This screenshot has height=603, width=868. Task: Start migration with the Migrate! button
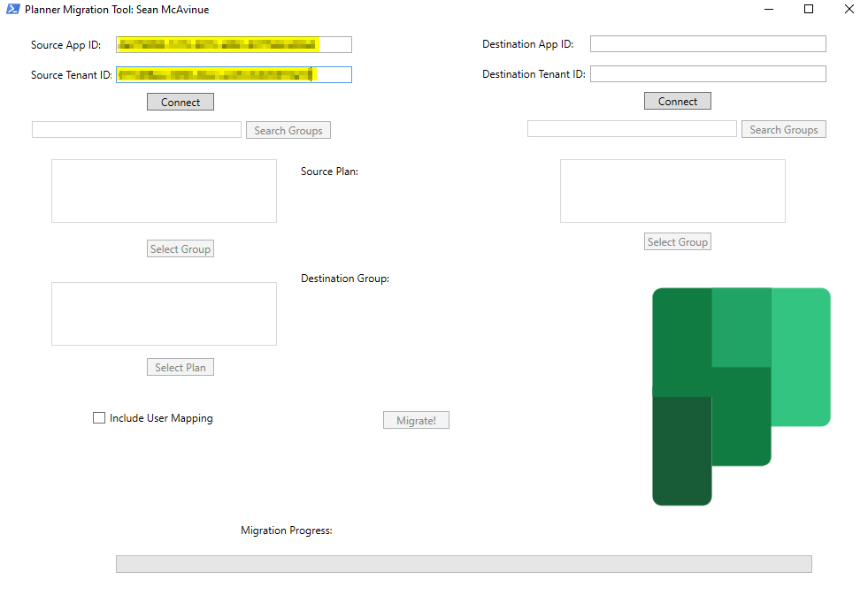(x=416, y=421)
